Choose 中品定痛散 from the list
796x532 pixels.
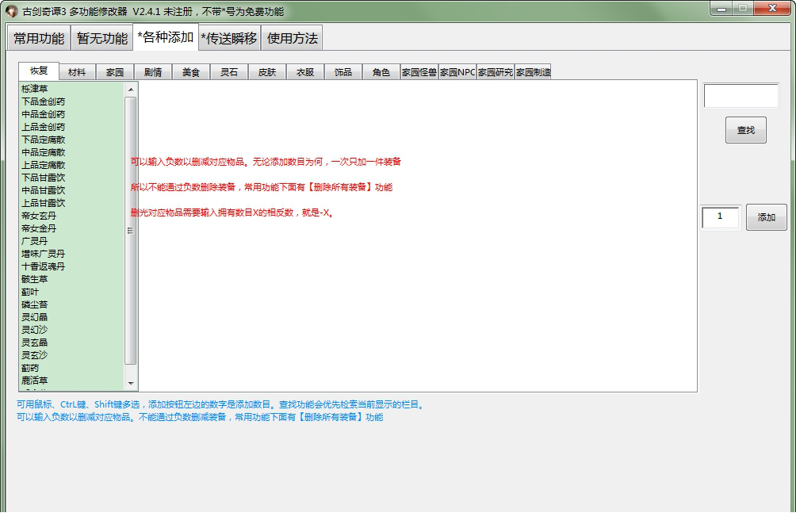coord(72,152)
